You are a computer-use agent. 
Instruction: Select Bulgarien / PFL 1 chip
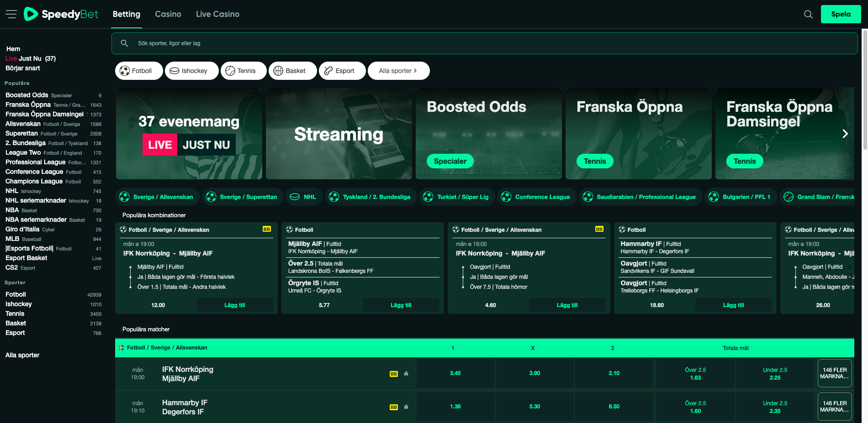pos(741,197)
